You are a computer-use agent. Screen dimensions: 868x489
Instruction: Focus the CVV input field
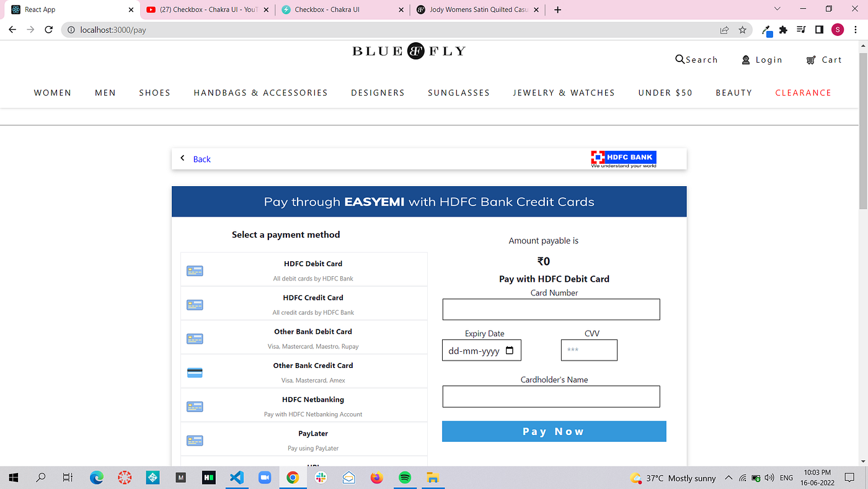point(589,350)
